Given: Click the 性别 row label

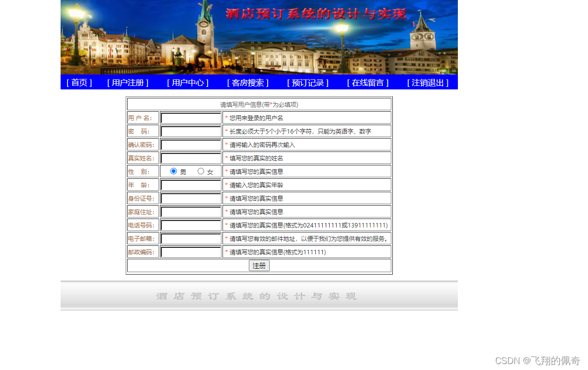Looking at the screenshot, I should 139,172.
